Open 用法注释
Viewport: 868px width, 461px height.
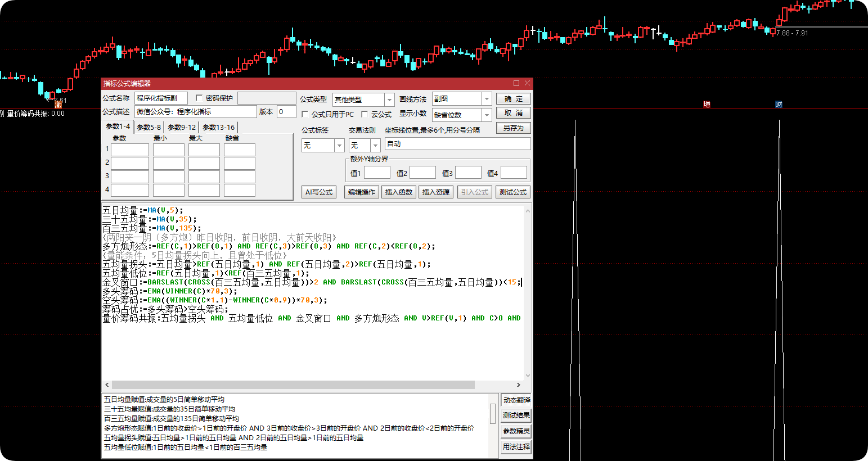(x=516, y=447)
